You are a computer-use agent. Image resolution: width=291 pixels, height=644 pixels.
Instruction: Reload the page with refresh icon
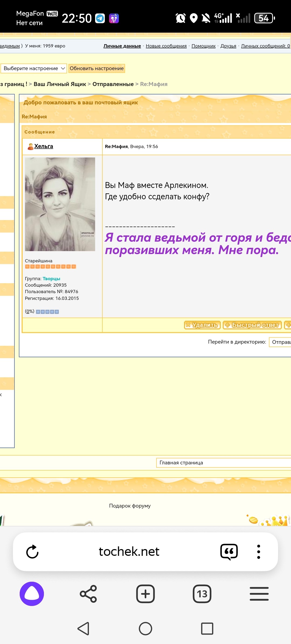32,551
